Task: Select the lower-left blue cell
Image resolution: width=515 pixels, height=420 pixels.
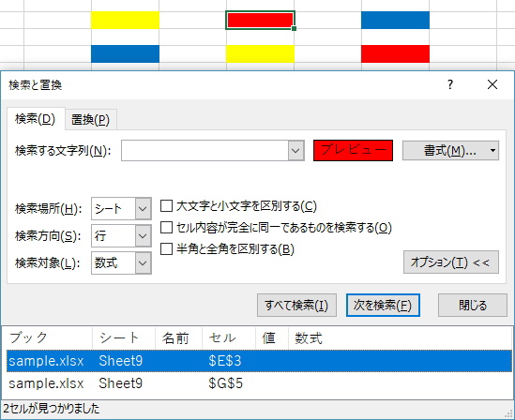Action: tap(125, 53)
